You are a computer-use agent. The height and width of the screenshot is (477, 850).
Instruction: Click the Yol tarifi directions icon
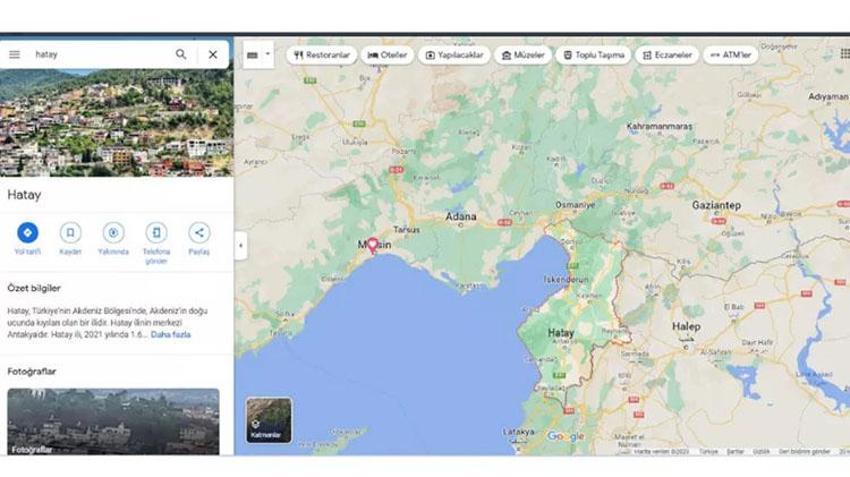click(x=28, y=233)
